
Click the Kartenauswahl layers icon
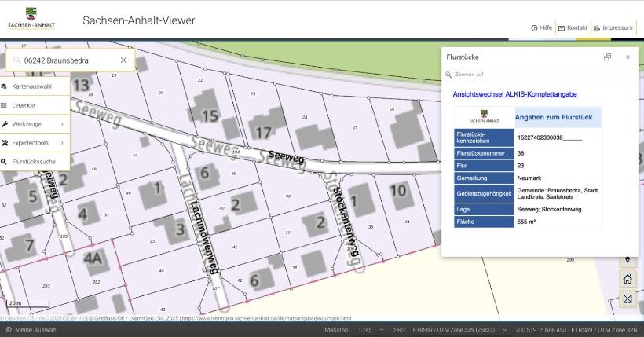[4, 86]
